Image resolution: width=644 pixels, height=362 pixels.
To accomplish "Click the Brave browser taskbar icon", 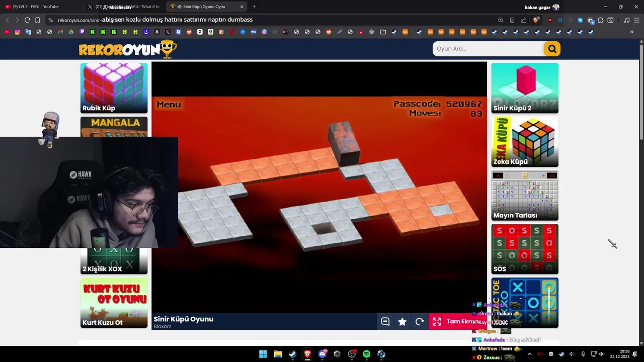I will point(307,354).
